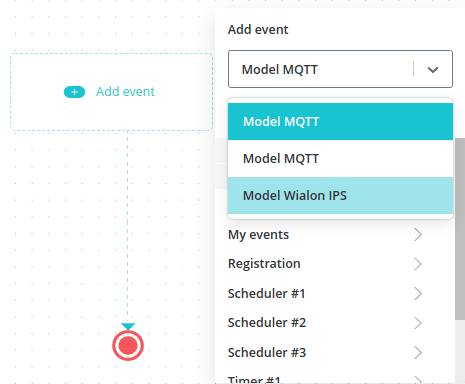Click the teal arrowhead above end node
Viewport: 465px width, 384px height.
pyautogui.click(x=128, y=326)
